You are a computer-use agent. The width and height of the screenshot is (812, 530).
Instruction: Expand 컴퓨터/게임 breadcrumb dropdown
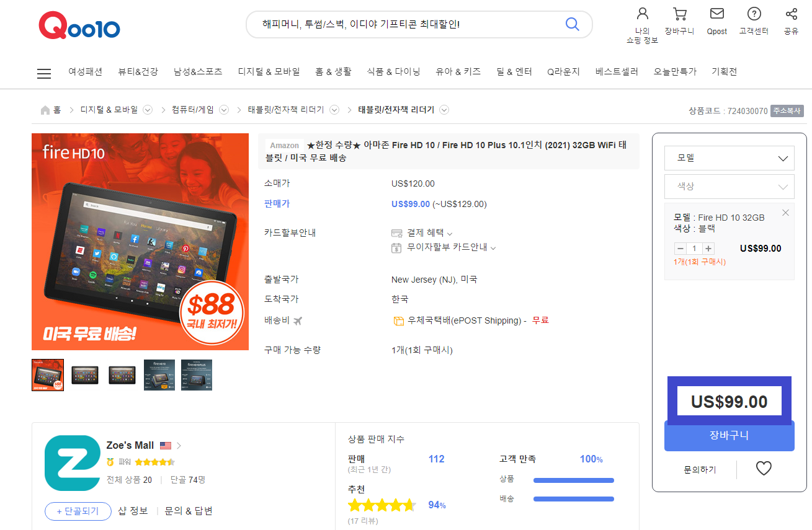(224, 110)
